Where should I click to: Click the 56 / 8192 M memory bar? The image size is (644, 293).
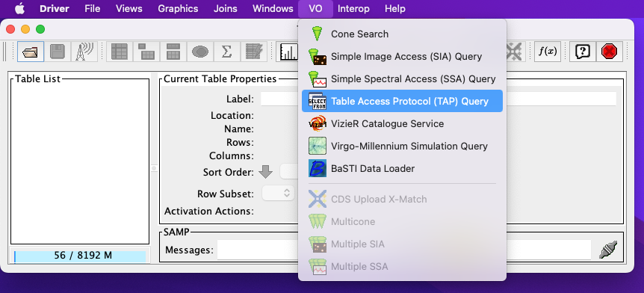point(80,256)
